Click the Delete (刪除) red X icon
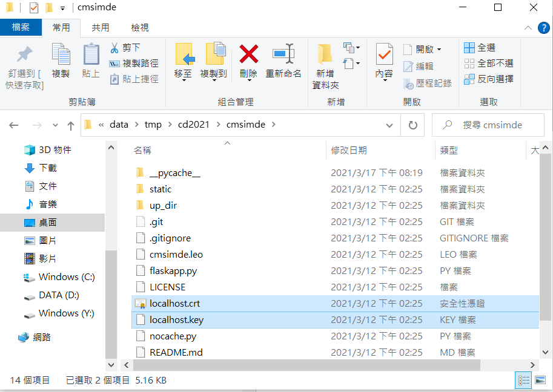This screenshot has width=553, height=392. point(248,54)
